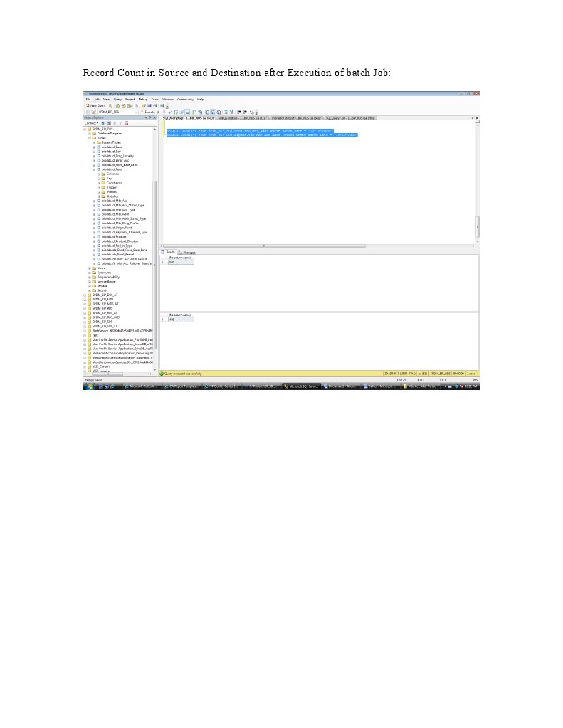563x728 pixels.
Task: Toggle the pin icon of Object Explorer
Action: tap(150, 118)
